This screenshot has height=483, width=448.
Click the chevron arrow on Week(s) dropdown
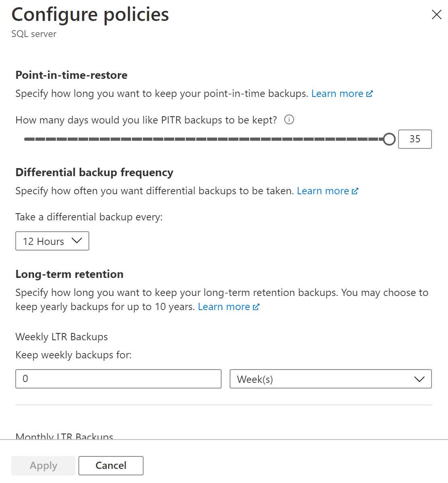point(419,379)
